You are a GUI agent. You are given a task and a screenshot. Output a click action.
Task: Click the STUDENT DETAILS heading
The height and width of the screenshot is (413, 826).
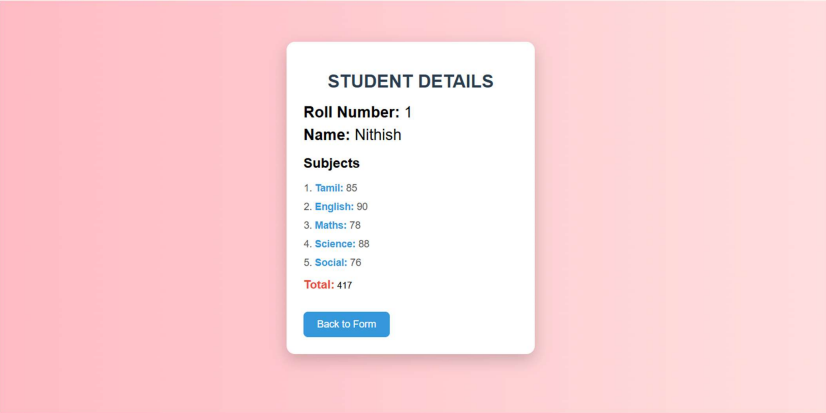click(x=410, y=81)
